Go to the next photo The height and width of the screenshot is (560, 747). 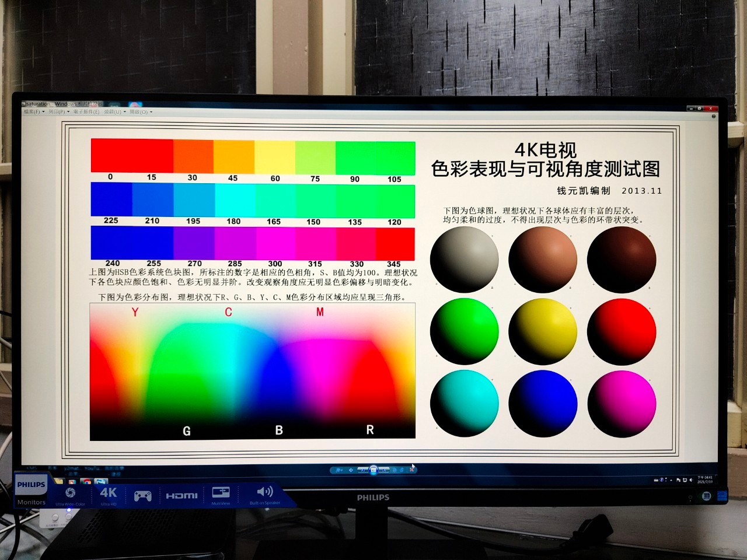[384, 470]
